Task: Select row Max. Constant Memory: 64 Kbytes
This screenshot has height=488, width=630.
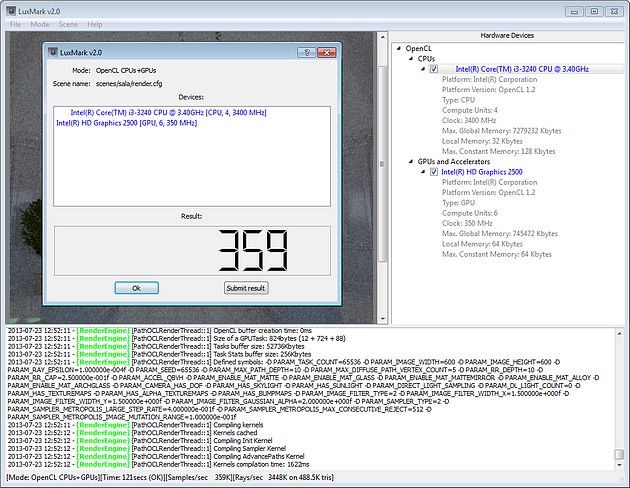Action: pos(497,254)
